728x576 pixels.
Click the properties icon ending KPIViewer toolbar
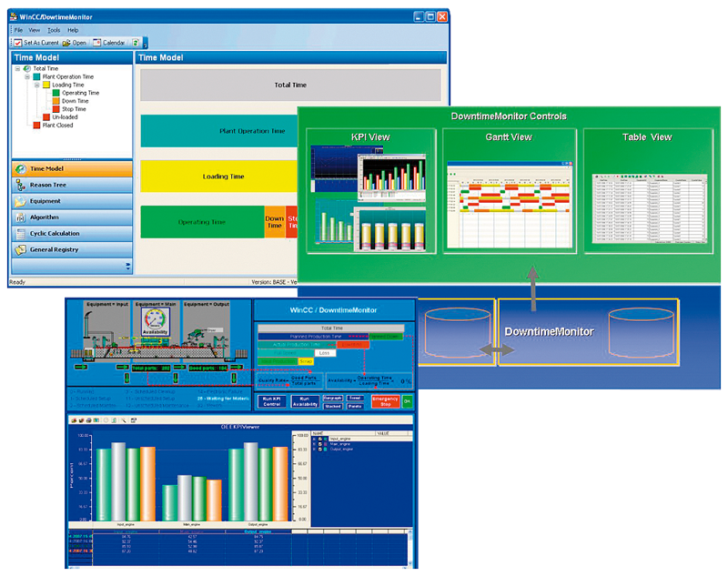point(134,420)
